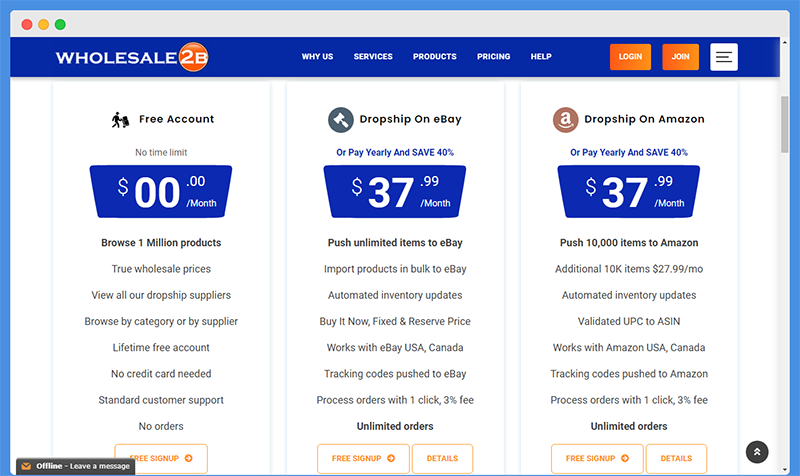Screen dimensions: 800x476
Task: Click 'Unlimited orders' in the eBay column
Action: pyautogui.click(x=395, y=427)
